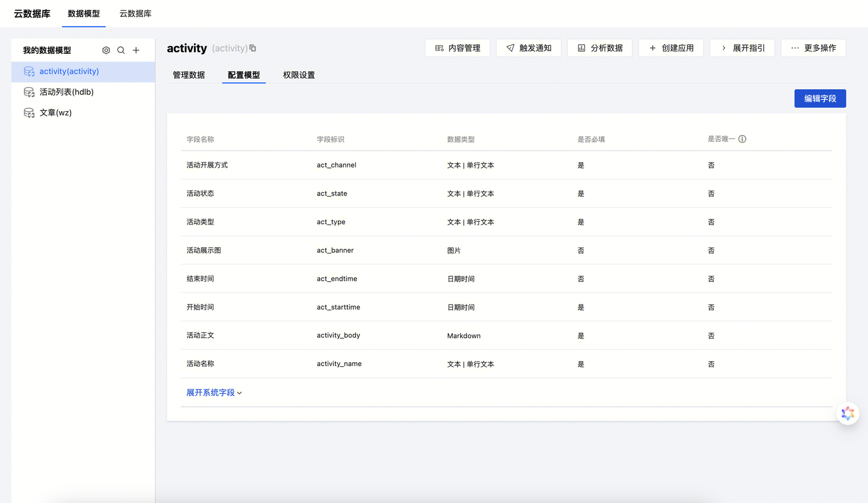Open the 权限设置 tab
The height and width of the screenshot is (503, 868).
[x=299, y=75]
